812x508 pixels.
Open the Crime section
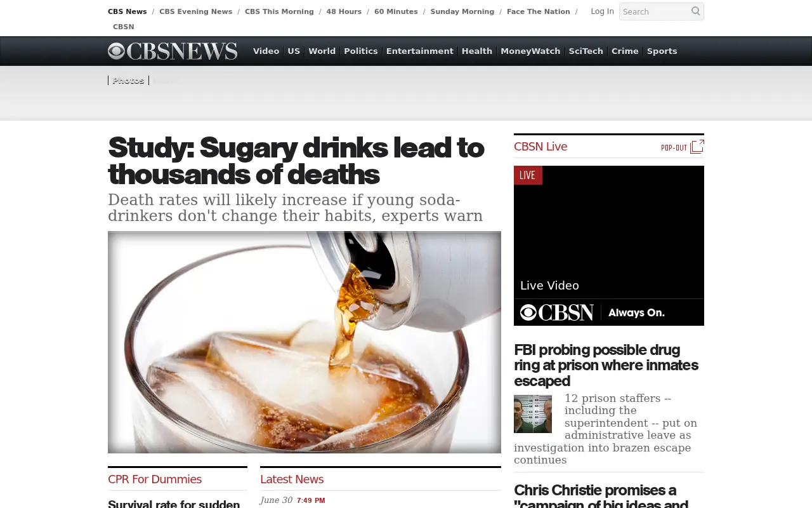[x=625, y=51]
